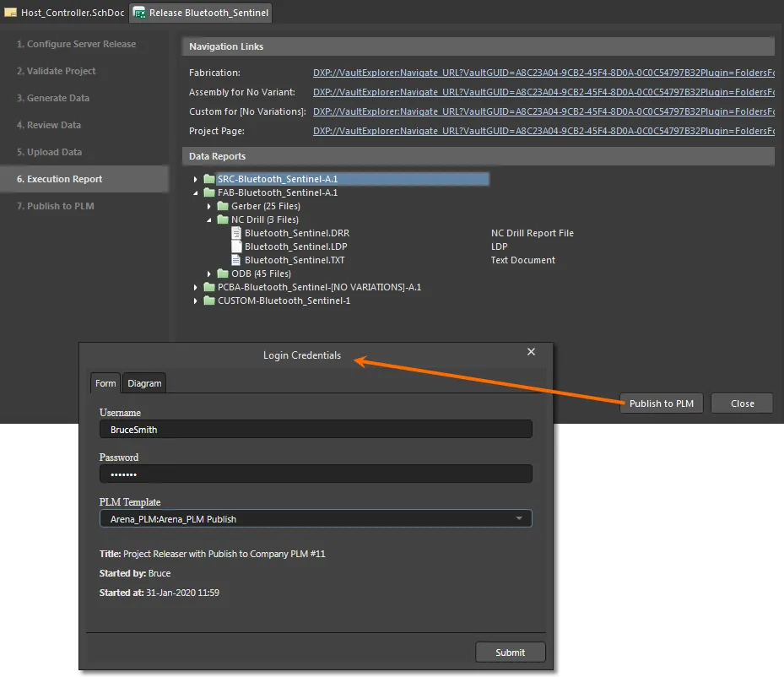Expand the ODB (45 Files) node
Image resolution: width=784 pixels, height=677 pixels.
coord(209,274)
